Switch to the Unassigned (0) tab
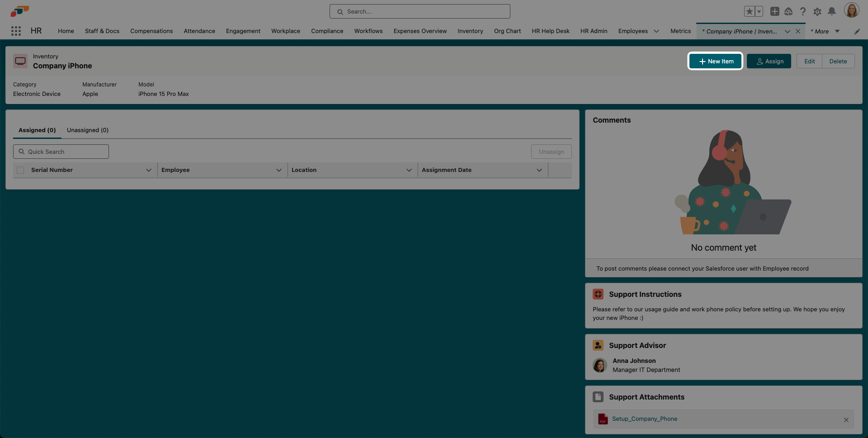868x438 pixels. click(87, 130)
